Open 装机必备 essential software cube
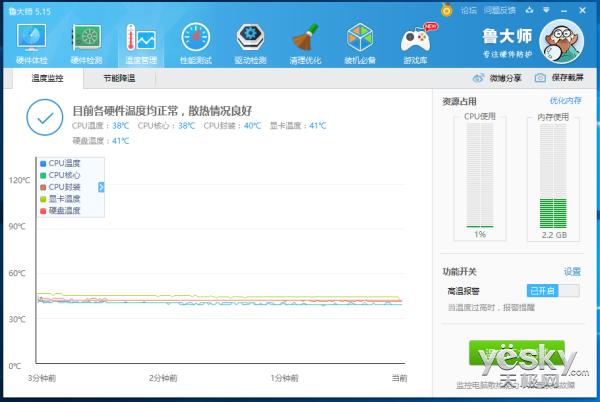The width and height of the screenshot is (600, 402). (360, 44)
